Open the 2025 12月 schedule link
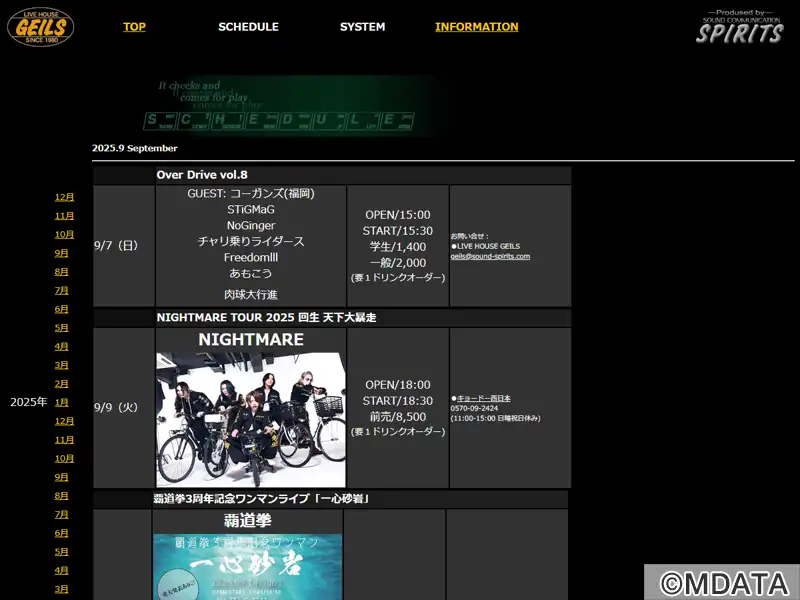The width and height of the screenshot is (800, 600). 64,197
